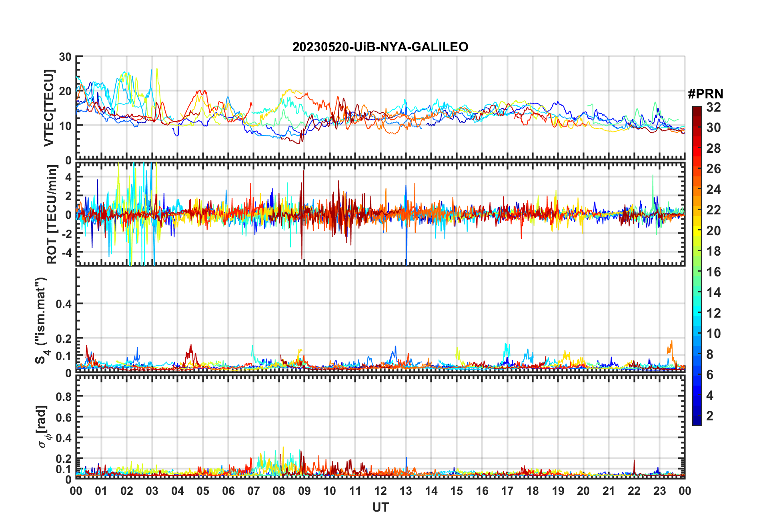Select the 03 hour label on the UT axis
Image resolution: width=761 pixels, height=532 pixels.
pos(152,491)
